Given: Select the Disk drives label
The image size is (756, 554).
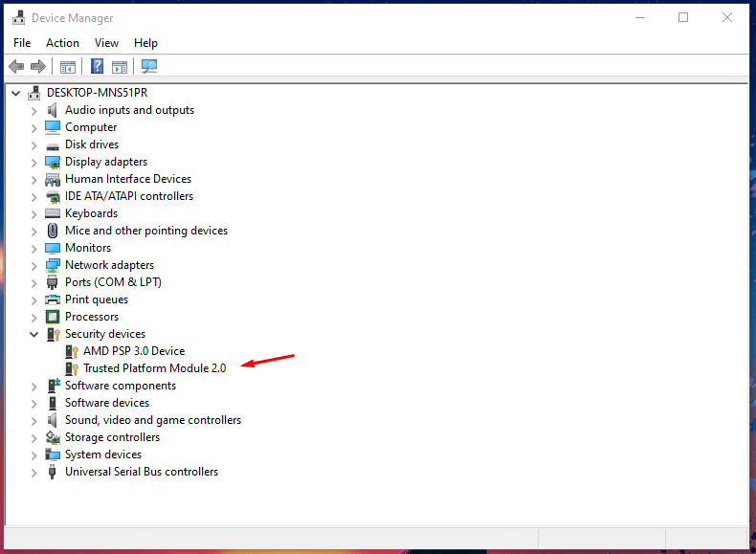Looking at the screenshot, I should (92, 144).
